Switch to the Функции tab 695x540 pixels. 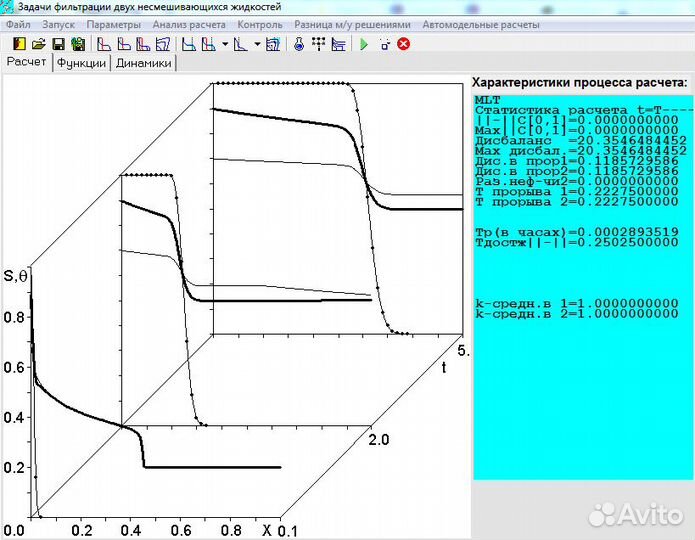click(82, 63)
